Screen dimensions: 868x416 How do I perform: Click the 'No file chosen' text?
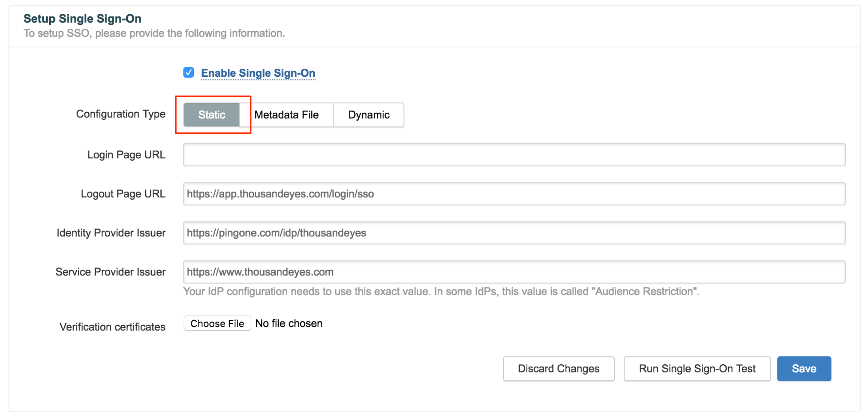pyautogui.click(x=289, y=323)
